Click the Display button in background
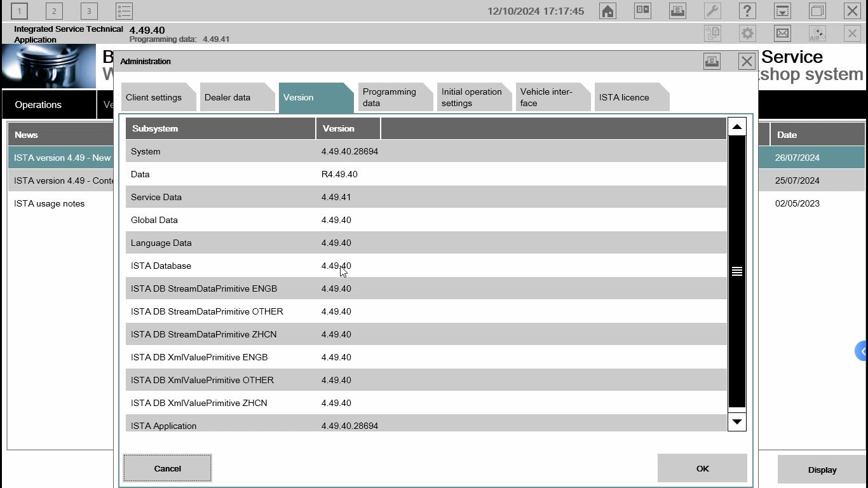 pyautogui.click(x=822, y=470)
